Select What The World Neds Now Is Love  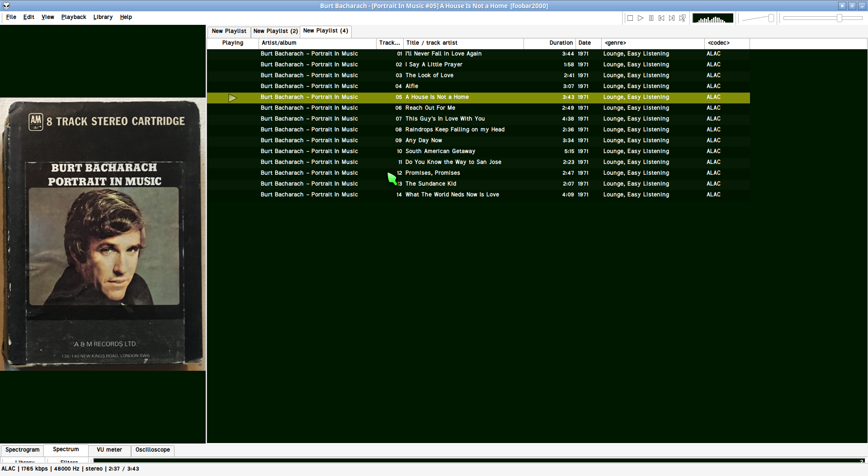coord(478,195)
